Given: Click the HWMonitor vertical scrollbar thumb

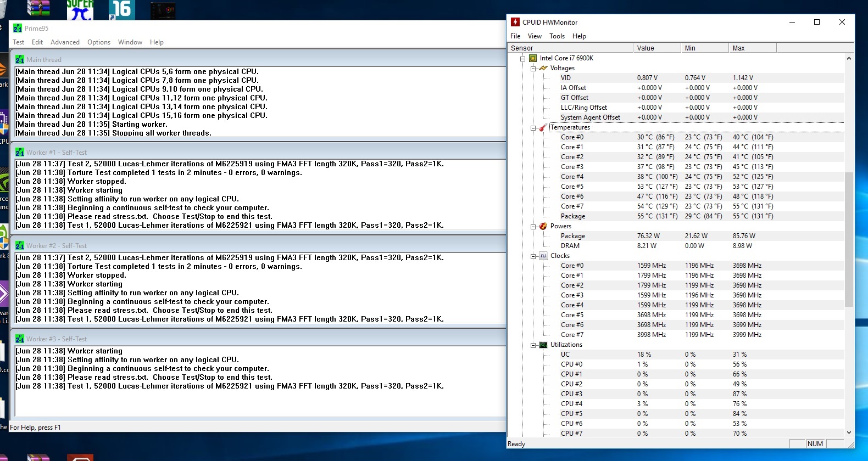Looking at the screenshot, I should point(849,239).
